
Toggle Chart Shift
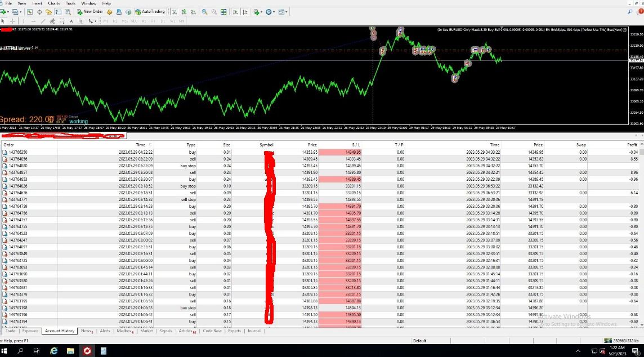tap(245, 12)
